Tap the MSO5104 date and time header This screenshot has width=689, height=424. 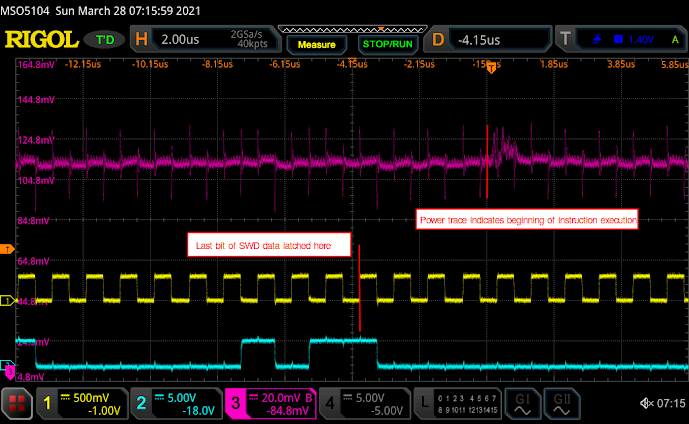(x=100, y=11)
